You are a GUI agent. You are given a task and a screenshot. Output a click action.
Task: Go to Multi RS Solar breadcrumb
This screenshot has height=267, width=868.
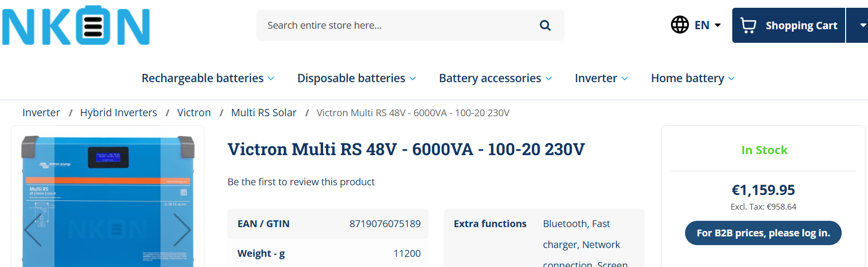264,113
